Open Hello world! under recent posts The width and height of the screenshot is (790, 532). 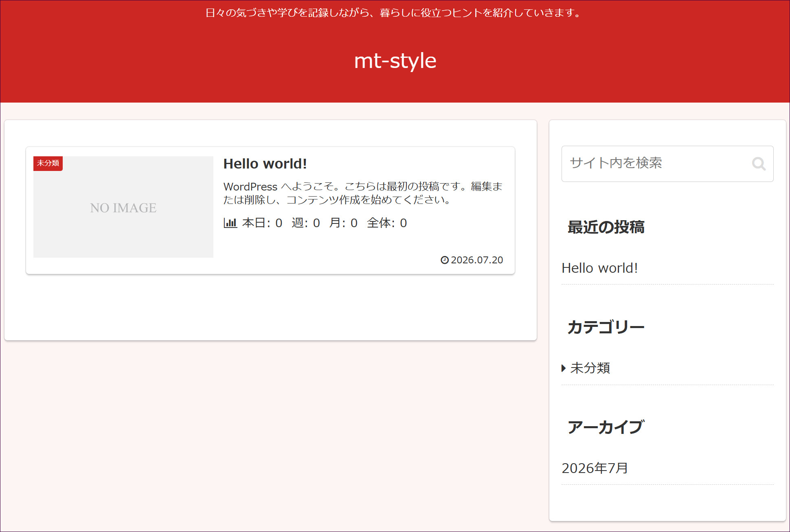(x=599, y=268)
